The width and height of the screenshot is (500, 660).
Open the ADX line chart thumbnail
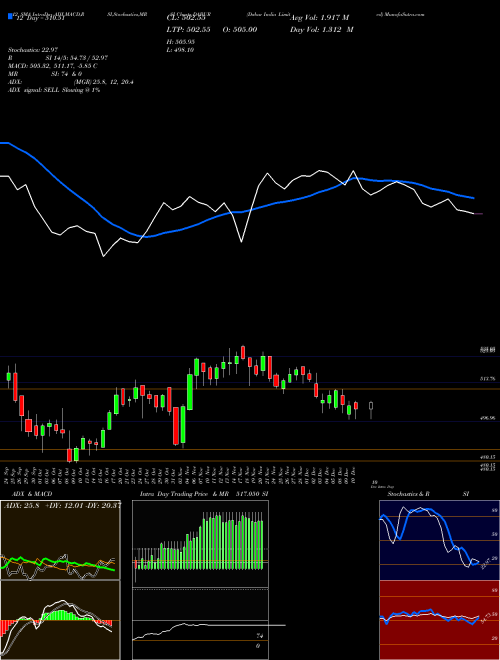pos(60,540)
